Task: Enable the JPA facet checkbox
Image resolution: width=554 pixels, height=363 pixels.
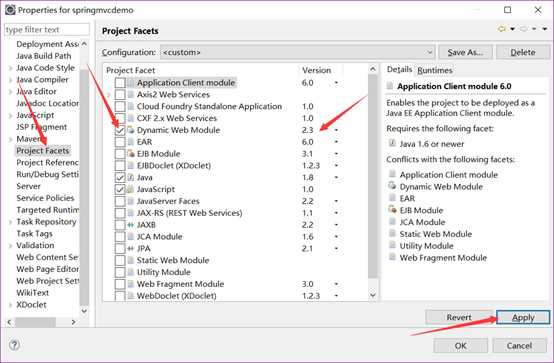Action: (x=120, y=248)
